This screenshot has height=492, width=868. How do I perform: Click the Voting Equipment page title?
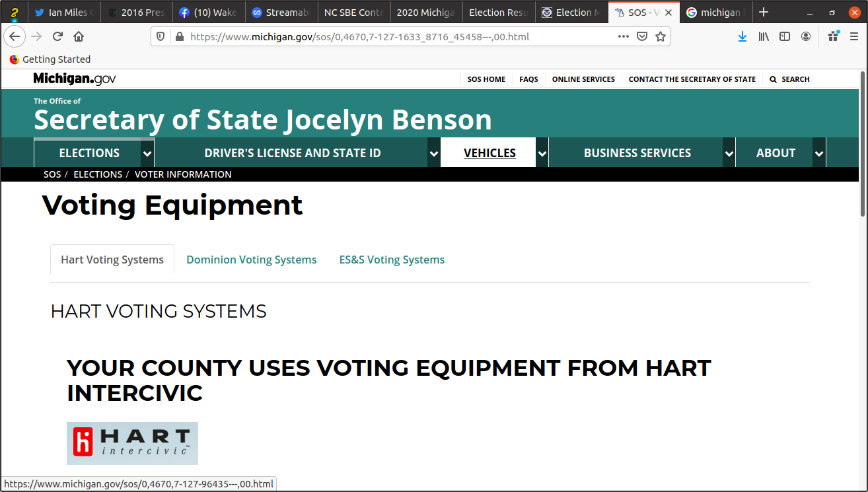[x=172, y=205]
